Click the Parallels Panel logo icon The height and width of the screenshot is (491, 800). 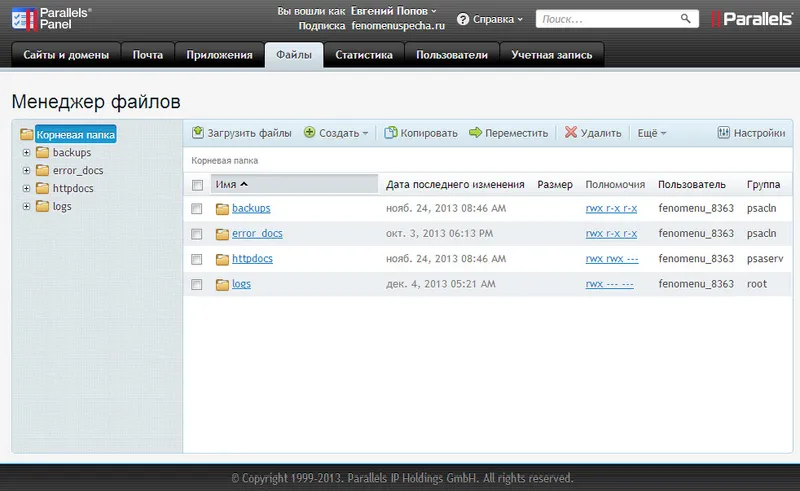coord(24,19)
